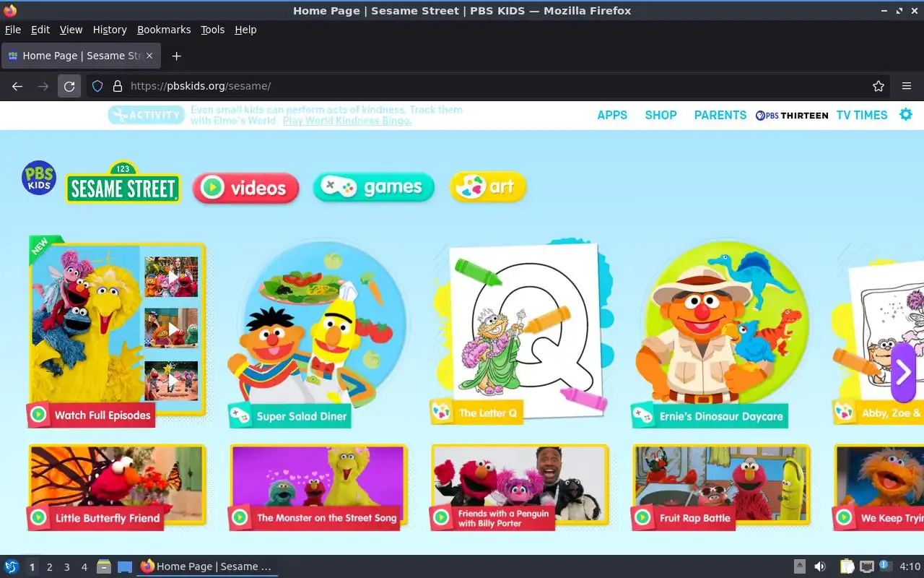
Task: Click Little Butterfly Friend play icon
Action: 38,517
